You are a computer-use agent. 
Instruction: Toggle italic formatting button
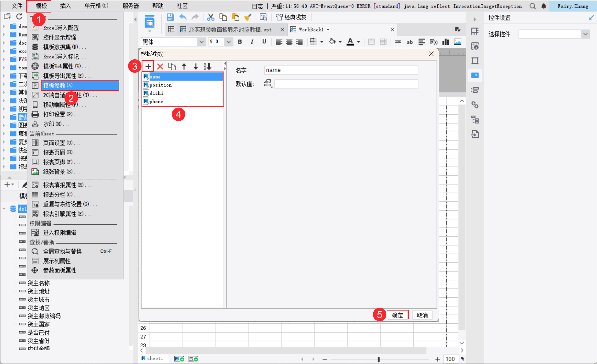pos(252,42)
